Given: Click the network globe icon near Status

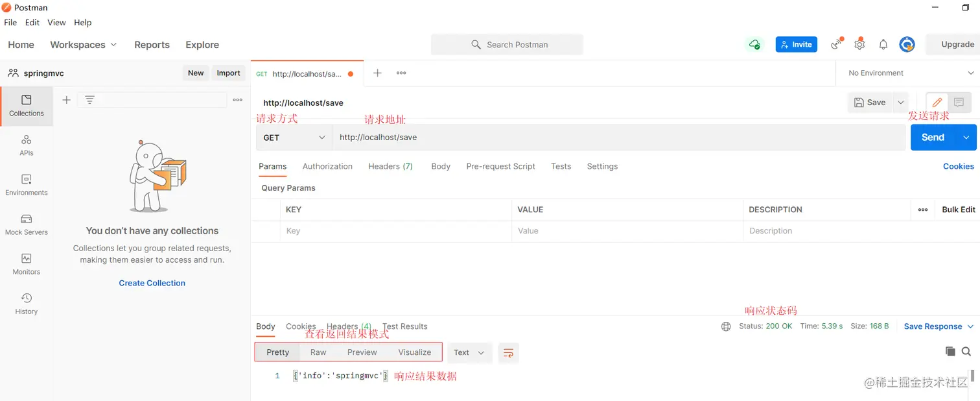Looking at the screenshot, I should 726,326.
